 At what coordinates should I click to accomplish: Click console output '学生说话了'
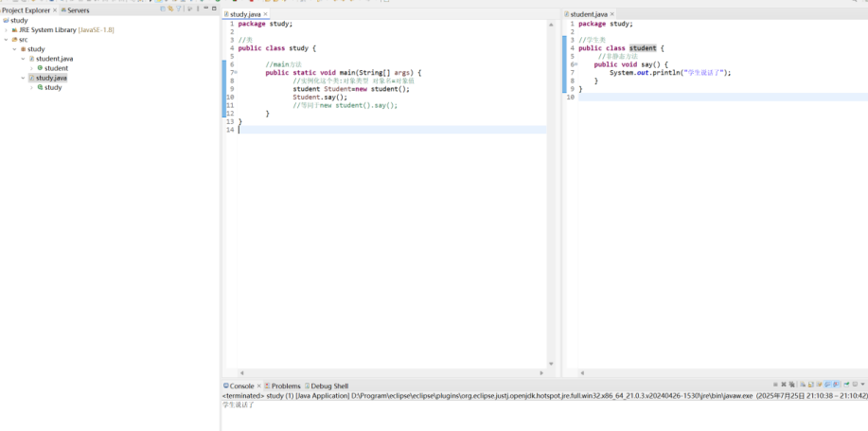tap(239, 405)
